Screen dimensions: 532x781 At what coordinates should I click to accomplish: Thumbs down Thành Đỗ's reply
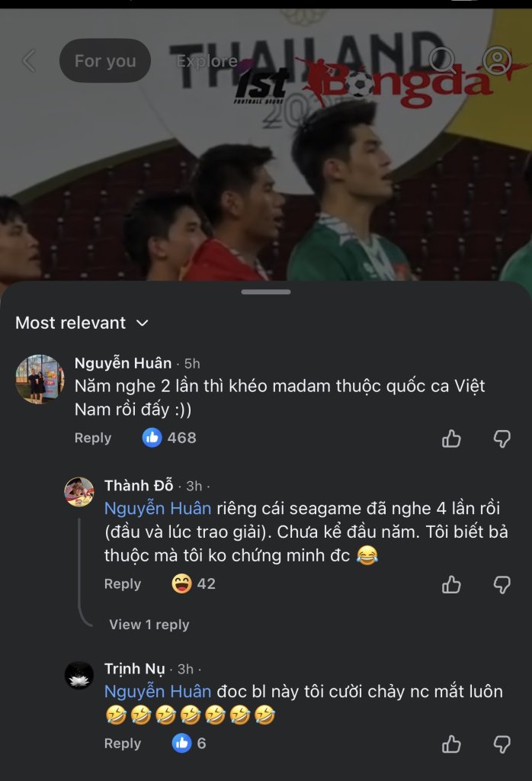click(502, 585)
